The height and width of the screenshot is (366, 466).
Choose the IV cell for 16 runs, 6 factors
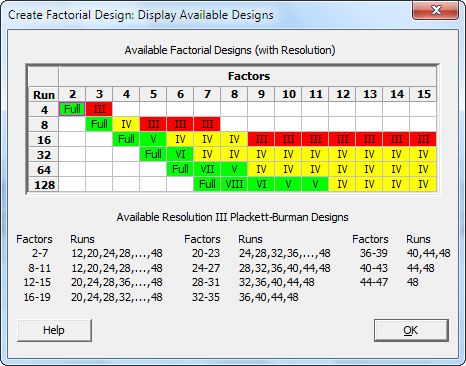click(x=180, y=139)
